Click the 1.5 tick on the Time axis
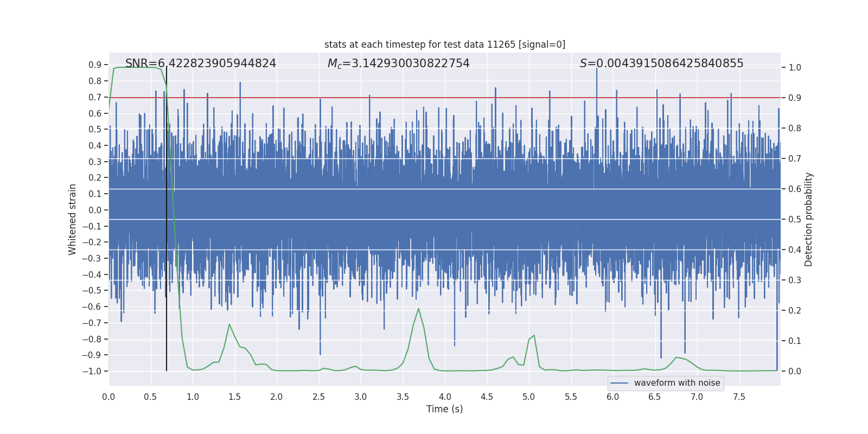The height and width of the screenshot is (434, 868). (234, 397)
